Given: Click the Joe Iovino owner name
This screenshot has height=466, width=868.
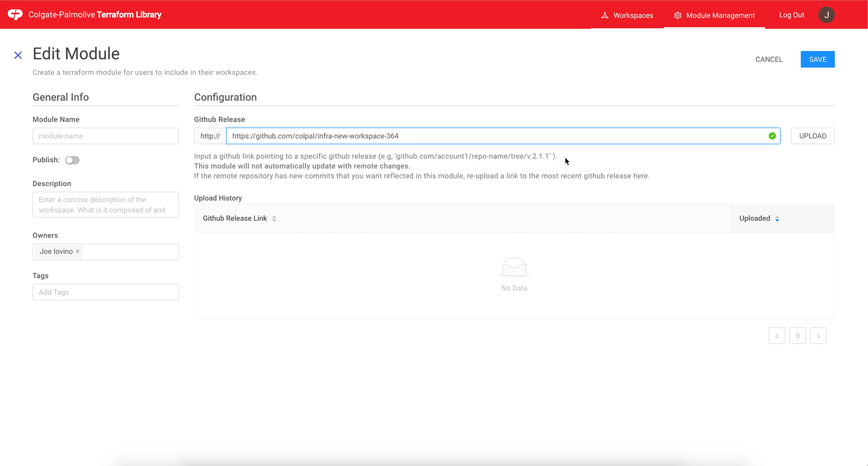Looking at the screenshot, I should click(56, 252).
